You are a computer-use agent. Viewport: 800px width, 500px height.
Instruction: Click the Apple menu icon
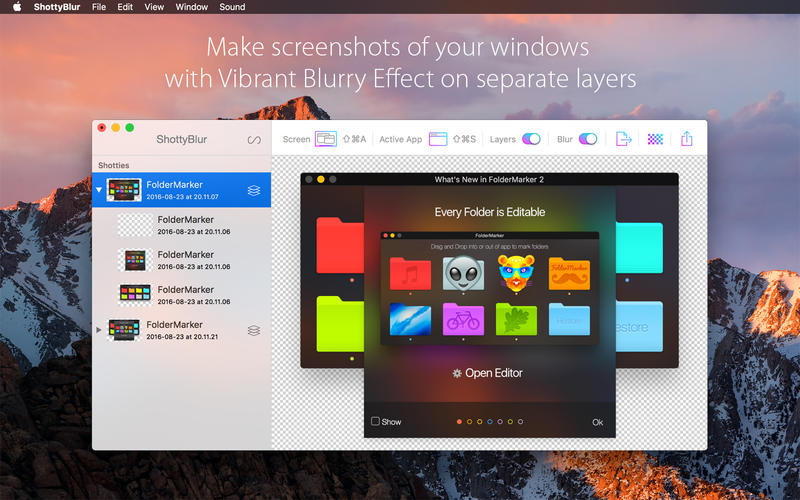(x=16, y=7)
